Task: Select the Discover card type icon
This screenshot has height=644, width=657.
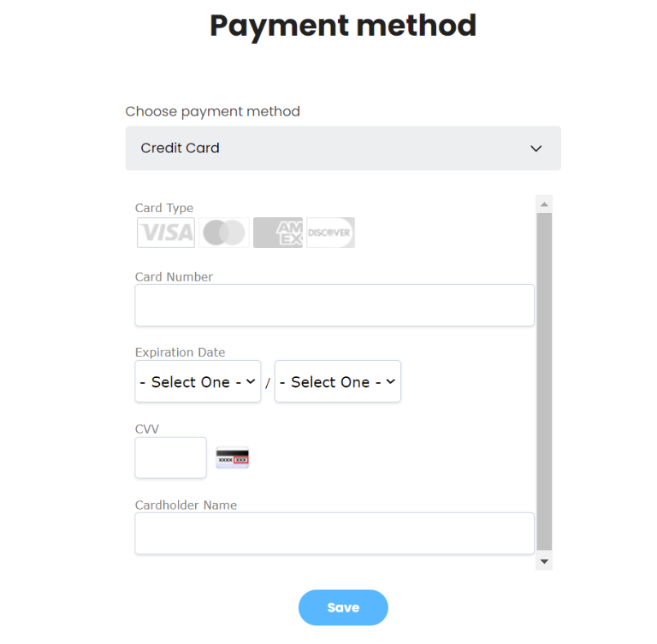Action: (330, 233)
